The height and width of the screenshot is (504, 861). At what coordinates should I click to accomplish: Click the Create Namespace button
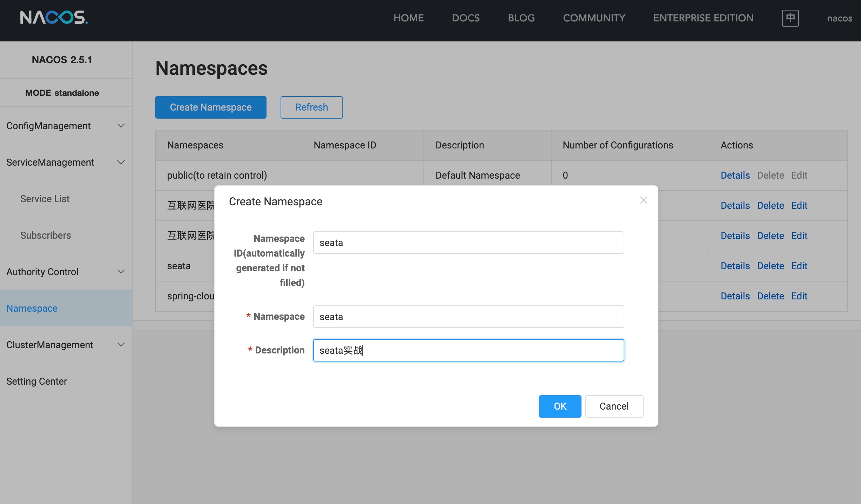(x=211, y=107)
